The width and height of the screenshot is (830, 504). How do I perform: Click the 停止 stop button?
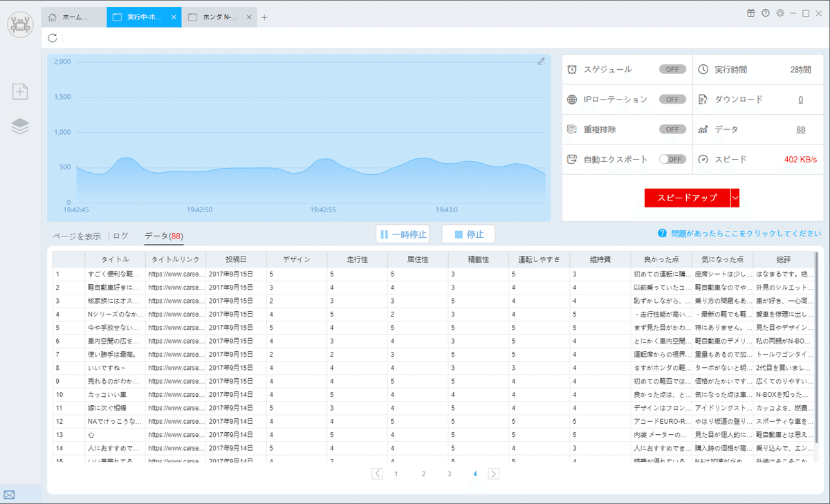(468, 234)
